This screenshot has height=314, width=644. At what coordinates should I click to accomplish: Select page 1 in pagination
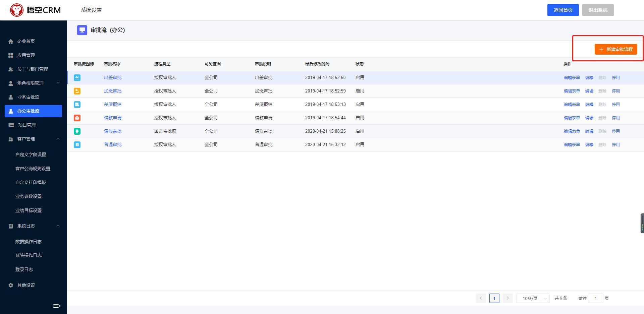coord(494,298)
